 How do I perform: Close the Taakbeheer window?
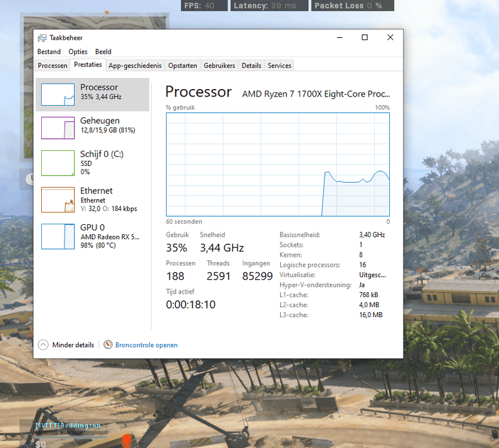click(x=390, y=37)
